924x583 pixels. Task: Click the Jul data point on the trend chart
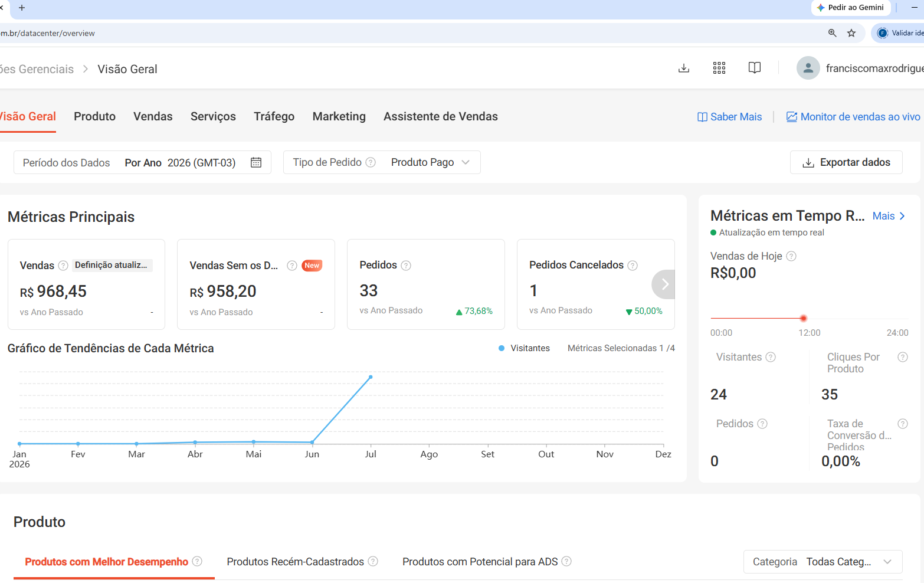371,376
